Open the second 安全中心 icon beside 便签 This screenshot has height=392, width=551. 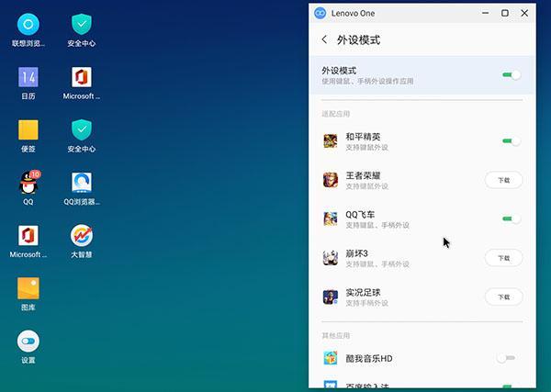tap(82, 129)
